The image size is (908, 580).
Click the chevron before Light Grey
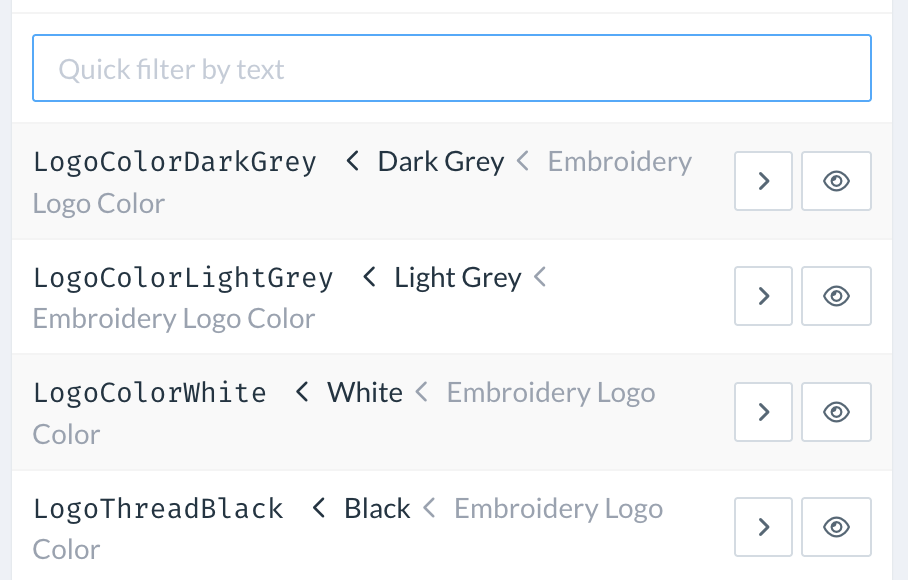[x=369, y=277]
